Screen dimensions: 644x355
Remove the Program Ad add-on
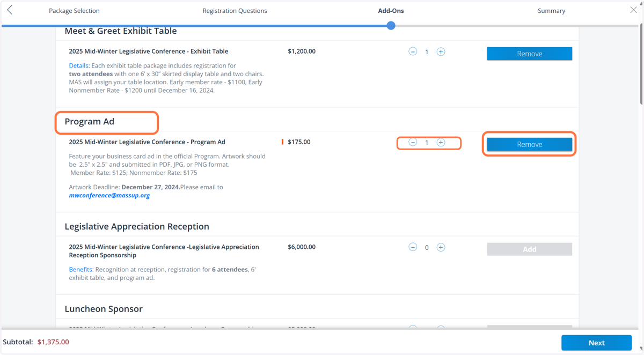(x=530, y=144)
